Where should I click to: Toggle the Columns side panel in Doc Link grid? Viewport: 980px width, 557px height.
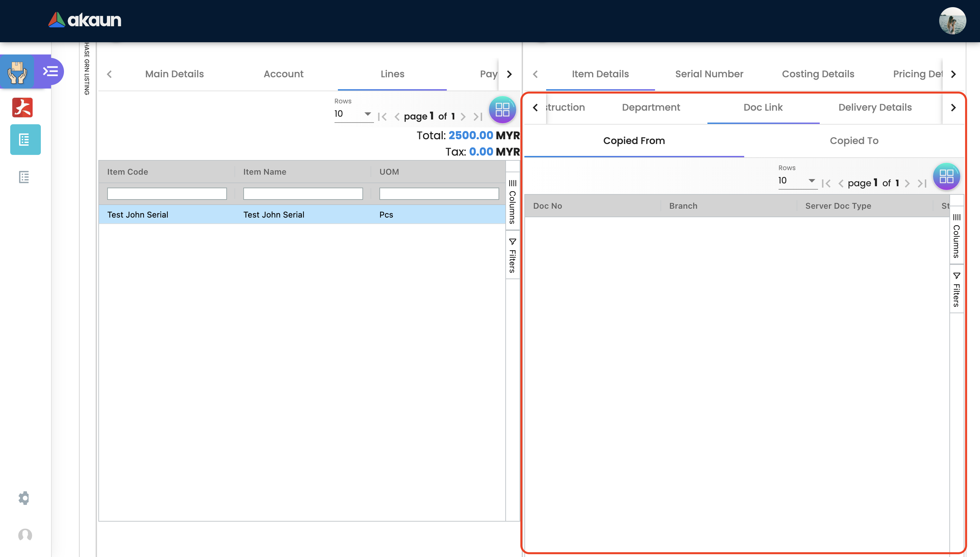coord(956,236)
